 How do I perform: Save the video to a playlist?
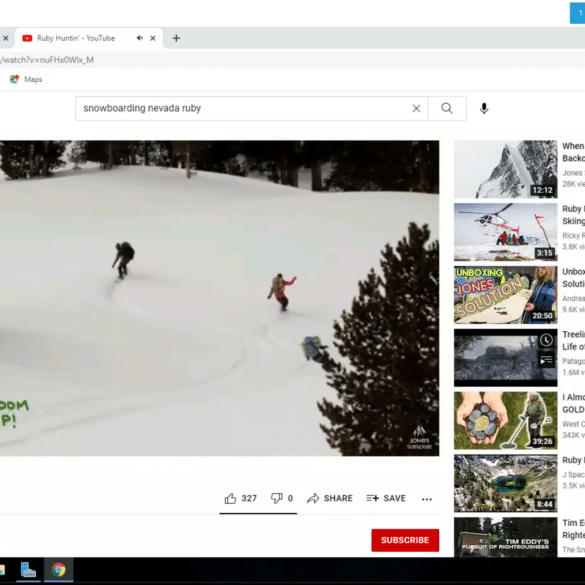(386, 498)
